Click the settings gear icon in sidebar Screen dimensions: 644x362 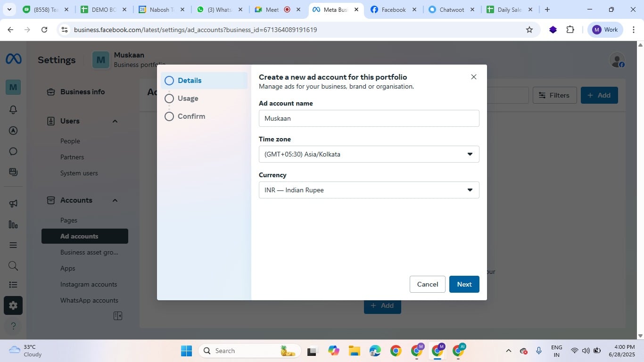[x=12, y=305]
